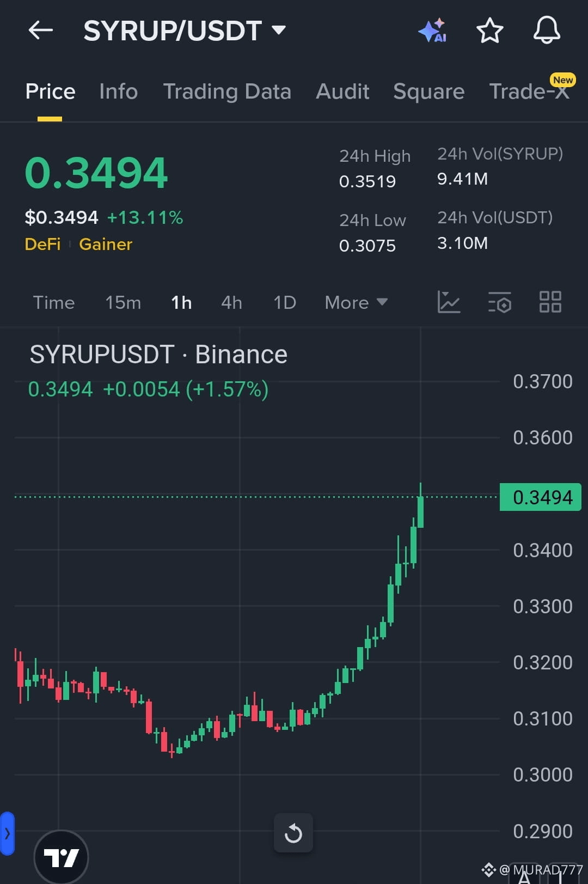The image size is (588, 884).
Task: Tap the SYRUPUSDT · Binance chart title
Action: 158,355
